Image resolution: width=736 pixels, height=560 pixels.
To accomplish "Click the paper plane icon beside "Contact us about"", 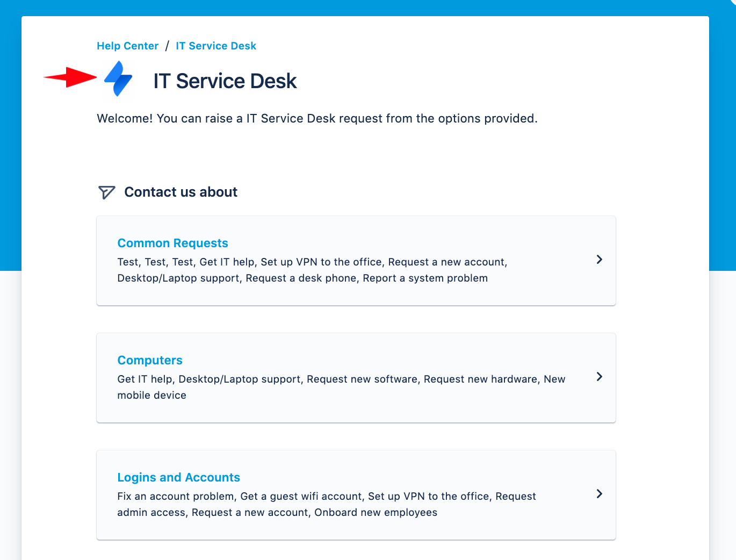I will 106,192.
